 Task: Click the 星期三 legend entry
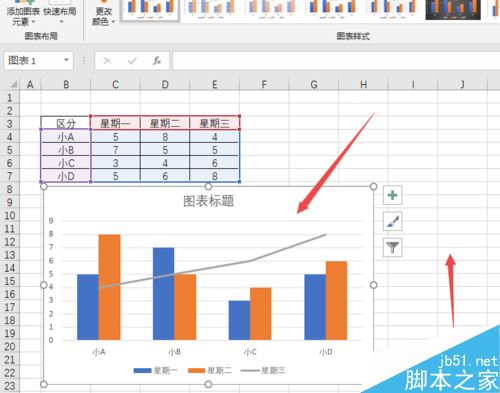[x=263, y=370]
